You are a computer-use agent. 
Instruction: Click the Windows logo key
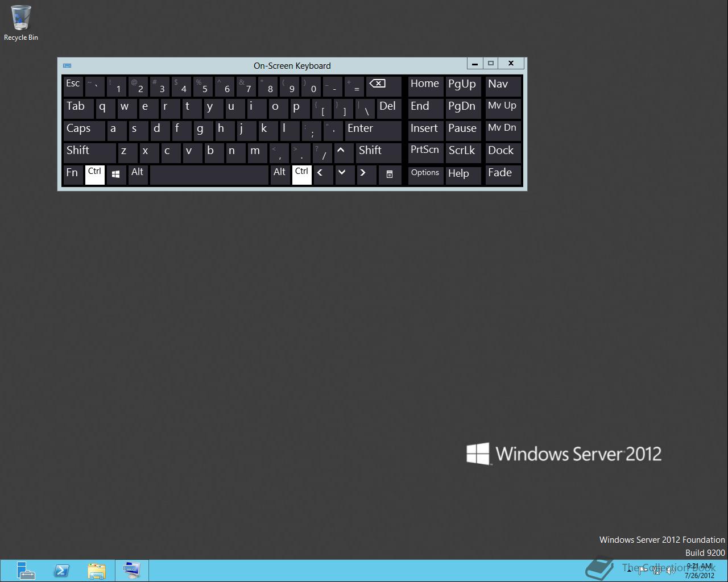coord(116,175)
